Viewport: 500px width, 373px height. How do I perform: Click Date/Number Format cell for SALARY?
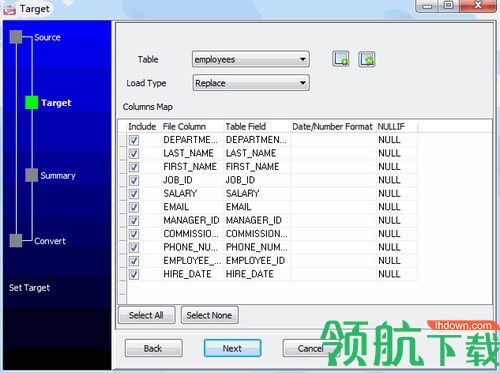pyautogui.click(x=334, y=193)
